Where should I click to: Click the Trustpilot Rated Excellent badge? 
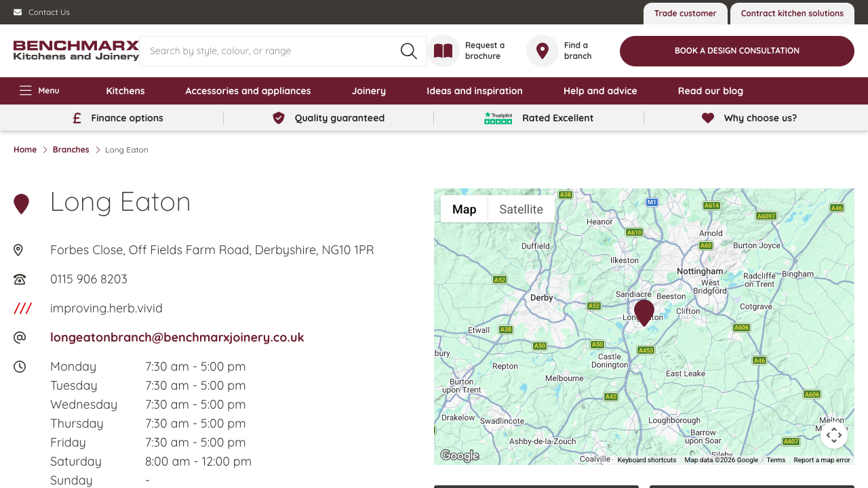pyautogui.click(x=498, y=117)
